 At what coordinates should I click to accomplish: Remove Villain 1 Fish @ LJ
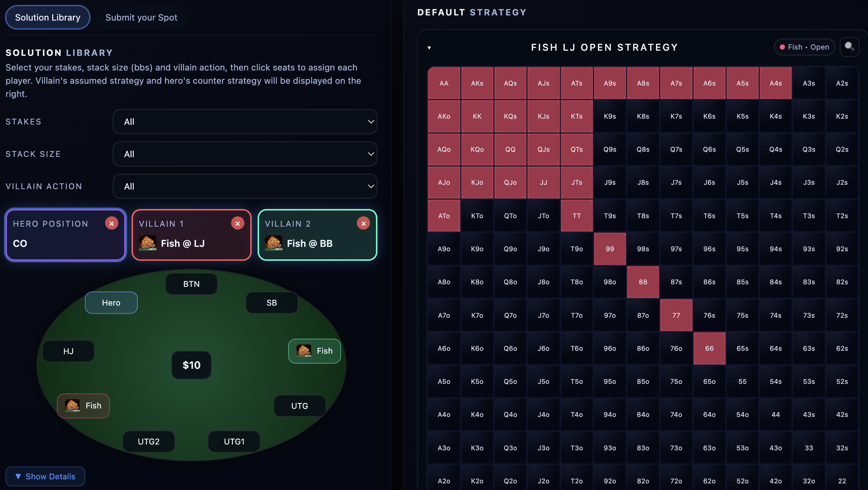[x=237, y=223]
